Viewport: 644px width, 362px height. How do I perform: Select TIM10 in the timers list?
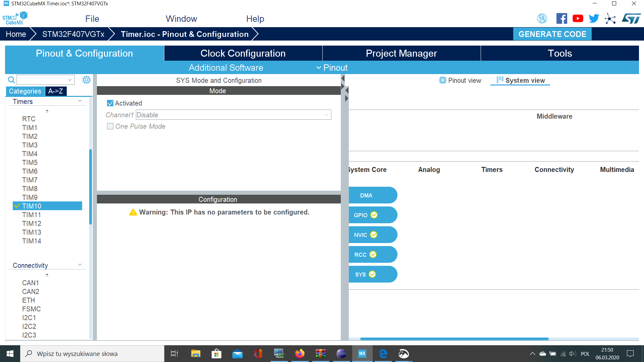coord(47,206)
